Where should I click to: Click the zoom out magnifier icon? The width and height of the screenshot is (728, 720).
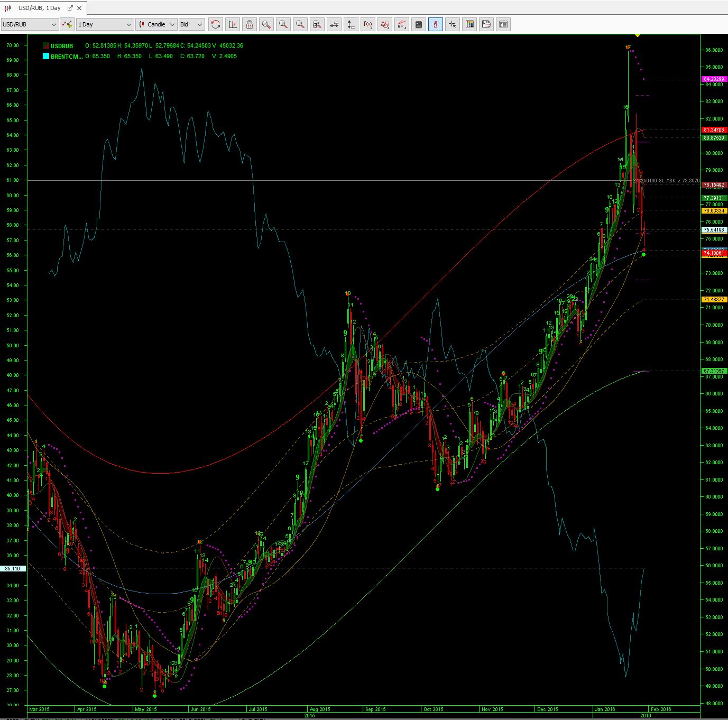tap(300, 24)
